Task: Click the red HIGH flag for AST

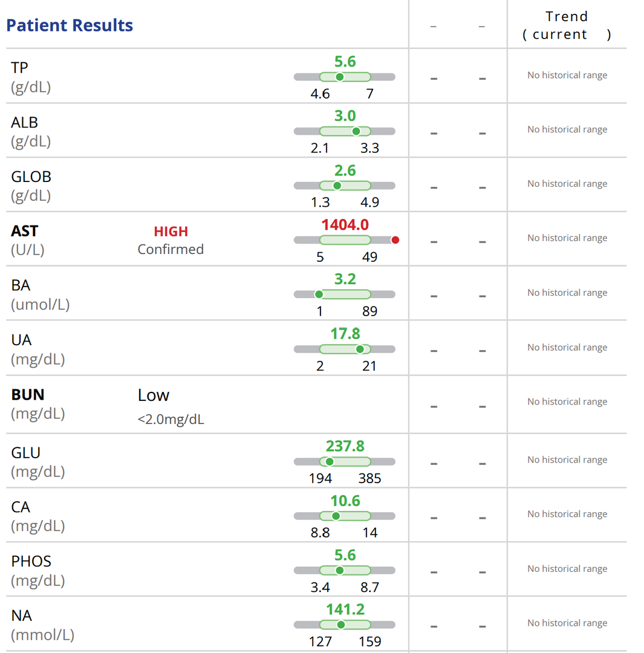Action: pyautogui.click(x=171, y=232)
